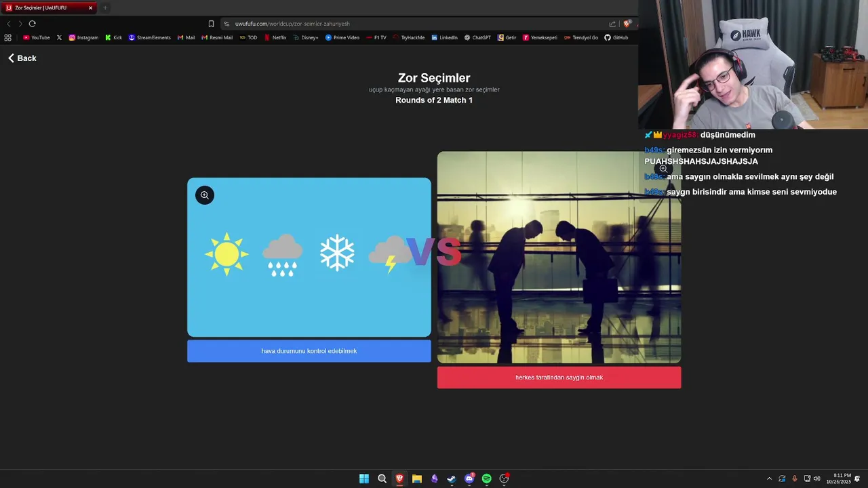Open Discord from the taskbar
The image size is (868, 488).
(469, 479)
